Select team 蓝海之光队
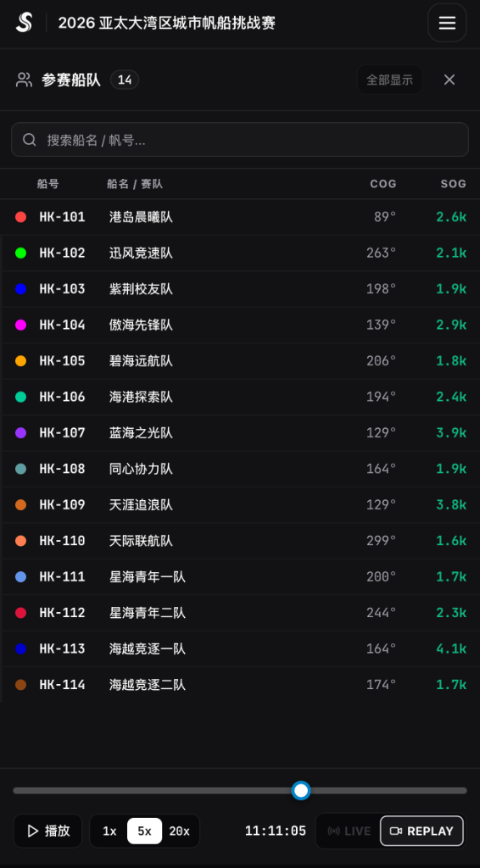This screenshot has width=480, height=868. (141, 433)
